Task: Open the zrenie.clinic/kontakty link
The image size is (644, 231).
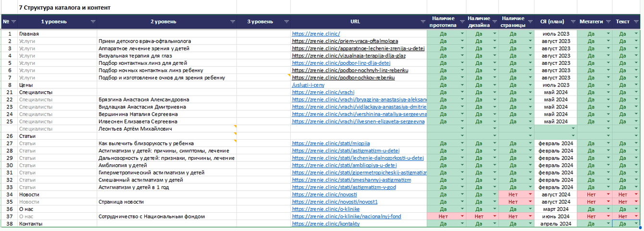Action: tap(325, 224)
